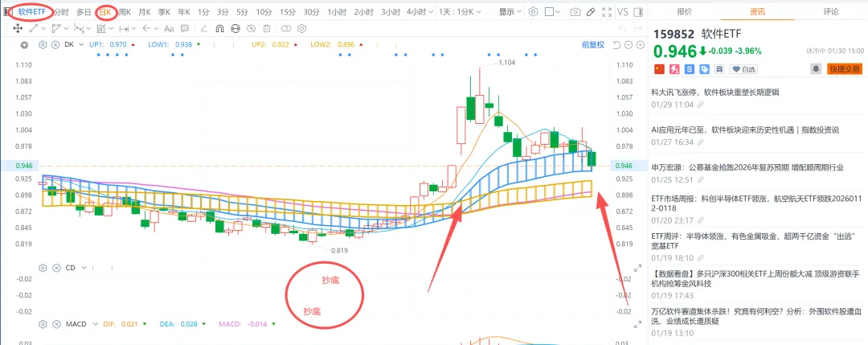Click 前复权 adjustment link
868x345 pixels.
point(593,45)
